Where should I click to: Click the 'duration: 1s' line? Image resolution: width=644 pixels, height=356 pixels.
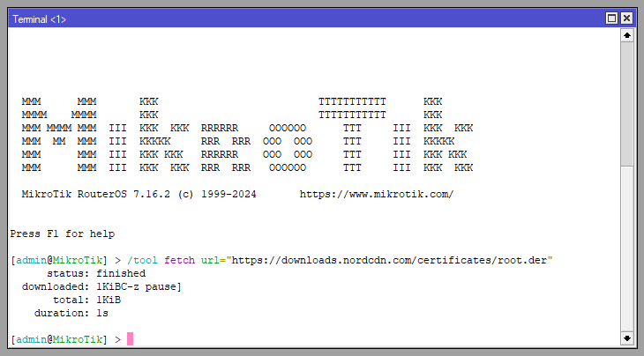pyautogui.click(x=71, y=313)
